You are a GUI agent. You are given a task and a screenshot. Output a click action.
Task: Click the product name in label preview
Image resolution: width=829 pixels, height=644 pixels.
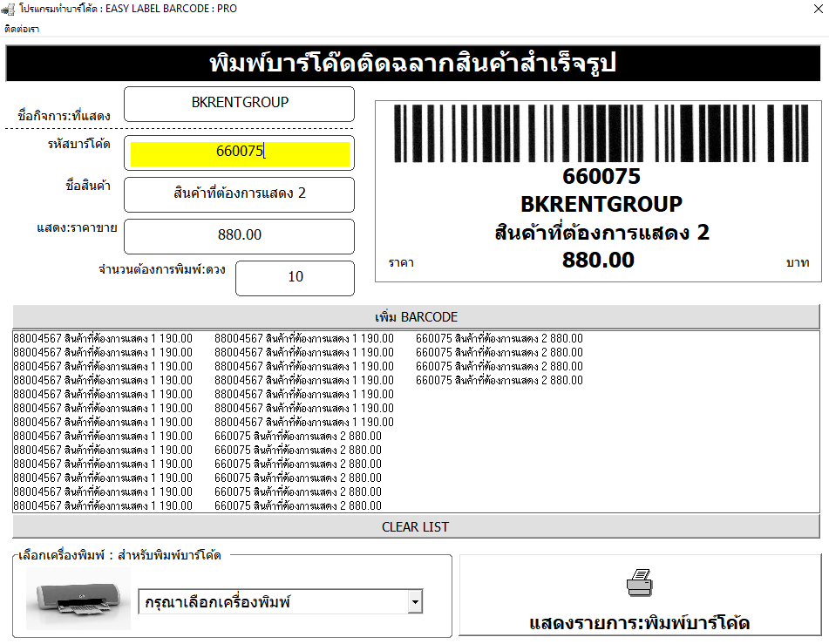pyautogui.click(x=601, y=233)
